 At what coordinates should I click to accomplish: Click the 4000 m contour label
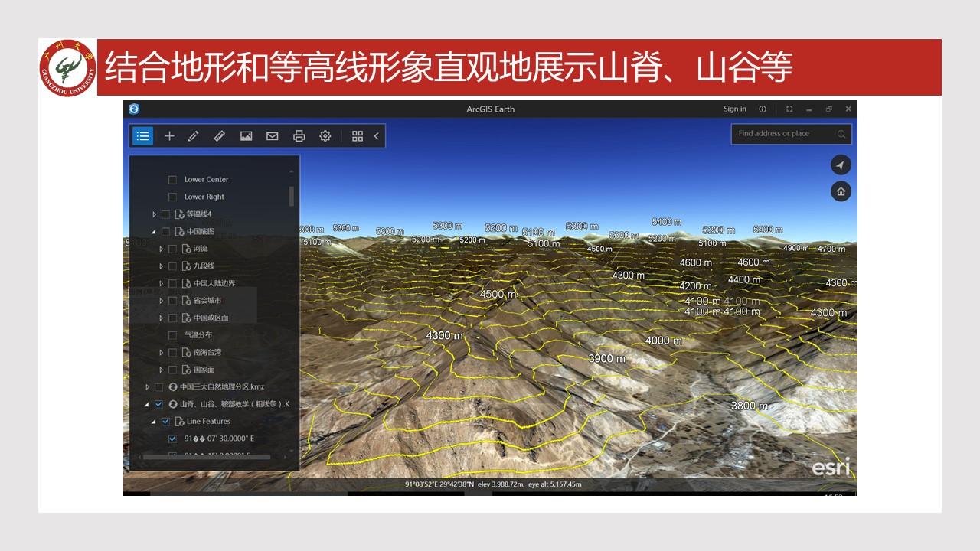[x=663, y=341]
